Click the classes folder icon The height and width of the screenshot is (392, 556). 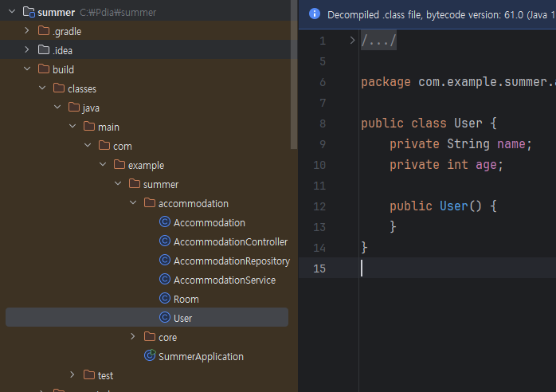(59, 88)
